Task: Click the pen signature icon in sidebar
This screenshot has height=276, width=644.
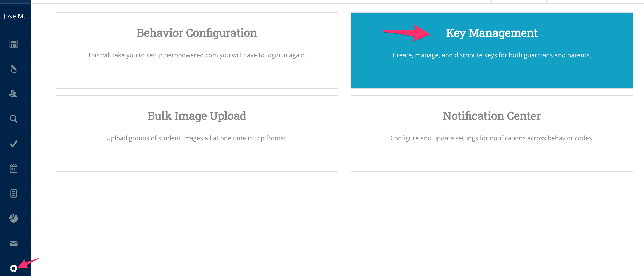Action: click(14, 69)
